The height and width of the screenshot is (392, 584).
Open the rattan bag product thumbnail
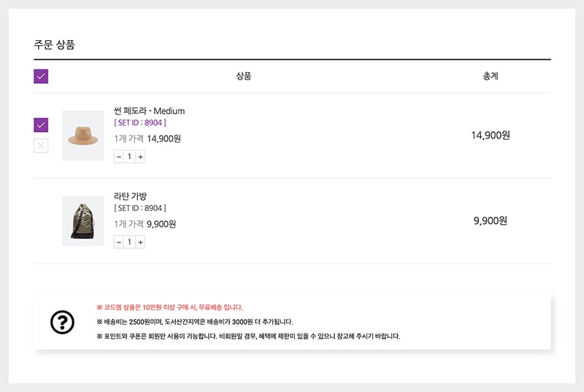click(x=83, y=220)
